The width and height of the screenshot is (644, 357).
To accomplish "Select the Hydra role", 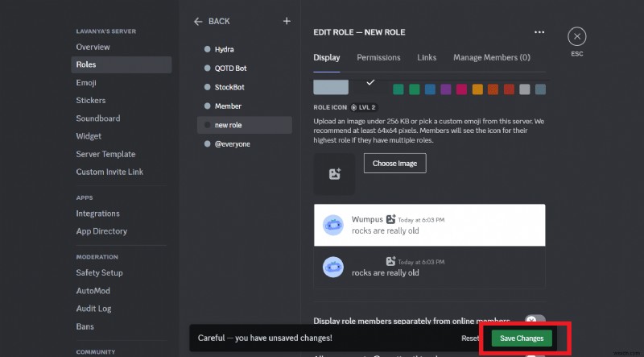I will click(245, 49).
